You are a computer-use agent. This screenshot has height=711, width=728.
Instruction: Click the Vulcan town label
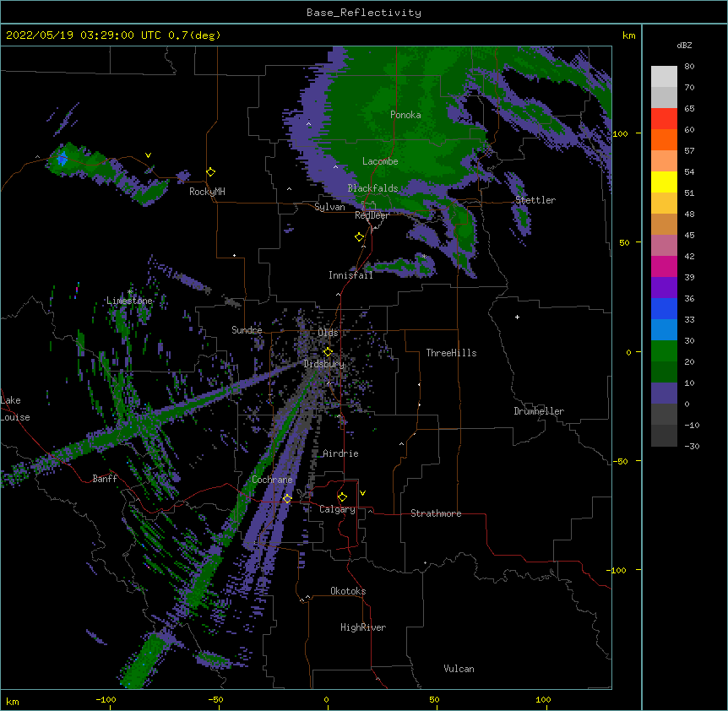pyautogui.click(x=459, y=669)
